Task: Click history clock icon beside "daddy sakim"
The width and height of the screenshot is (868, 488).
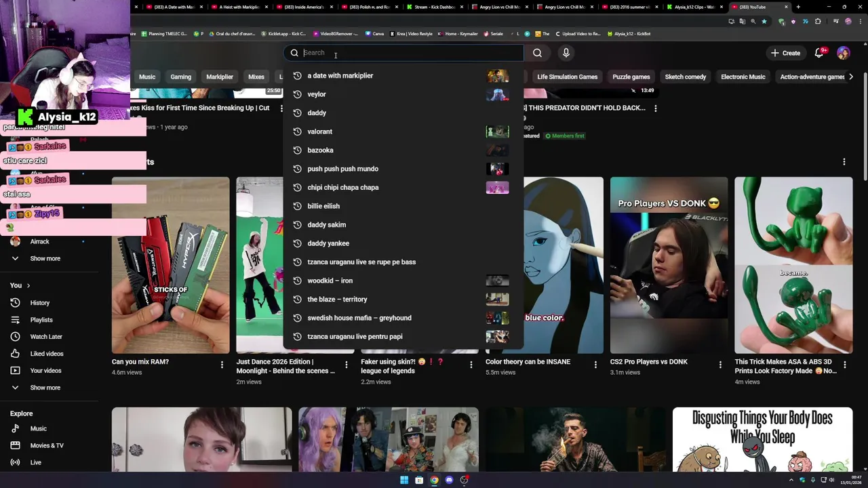Action: tap(297, 225)
